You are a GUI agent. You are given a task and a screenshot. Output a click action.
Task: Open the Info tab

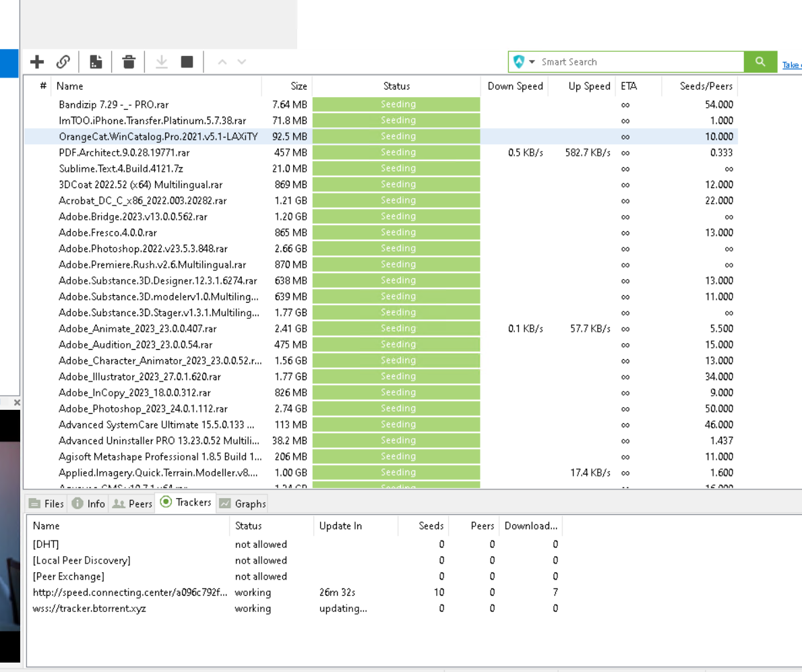click(88, 503)
